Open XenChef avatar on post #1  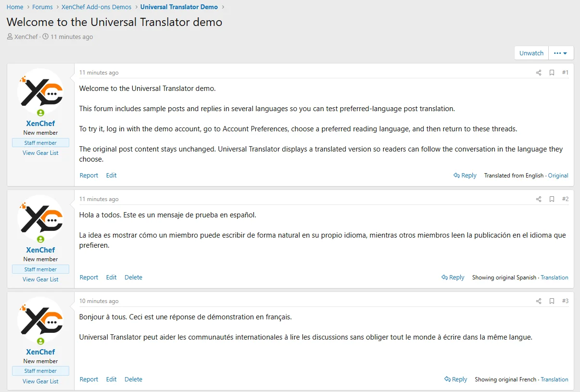tap(40, 91)
